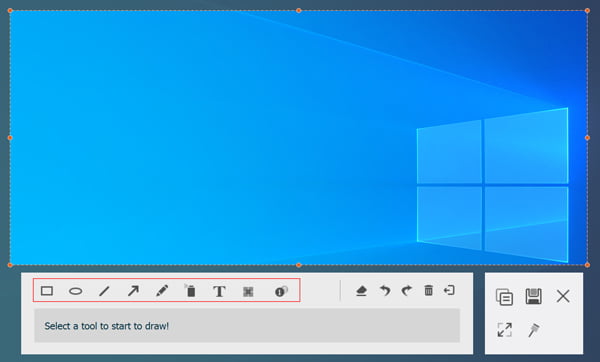Copy the screenshot to clipboard

click(x=504, y=297)
